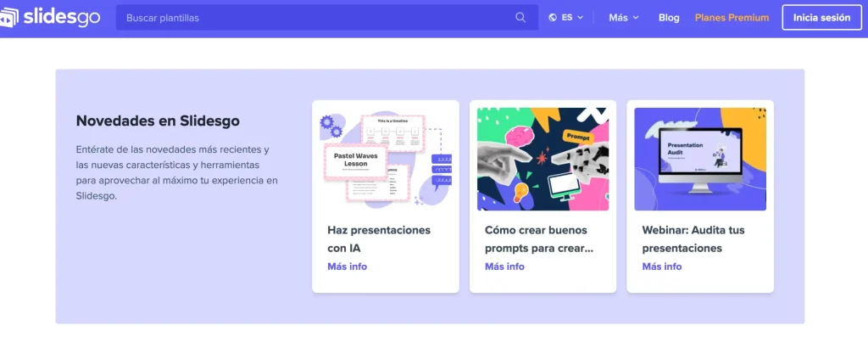This screenshot has width=868, height=348.
Task: Click Más info under Haz presentaciones con IA
Action: point(347,267)
